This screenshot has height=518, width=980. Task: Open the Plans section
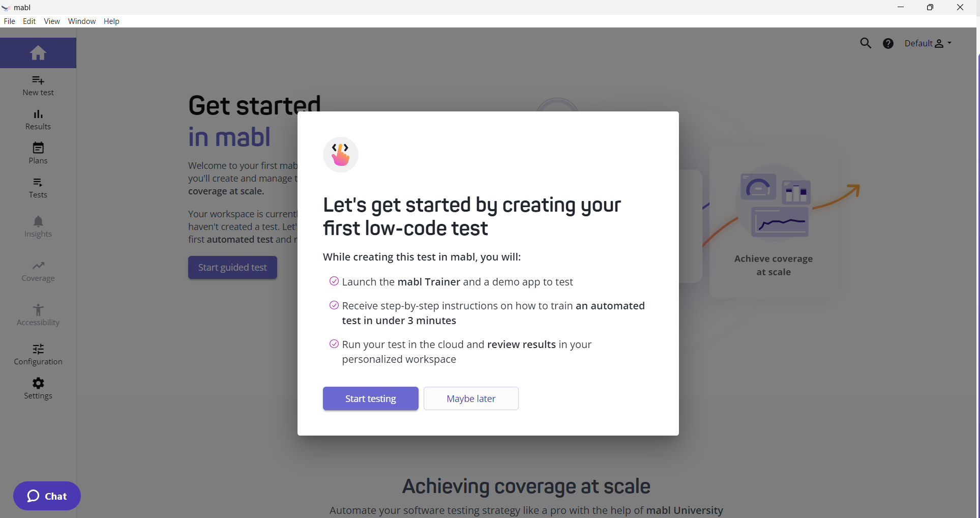tap(38, 153)
